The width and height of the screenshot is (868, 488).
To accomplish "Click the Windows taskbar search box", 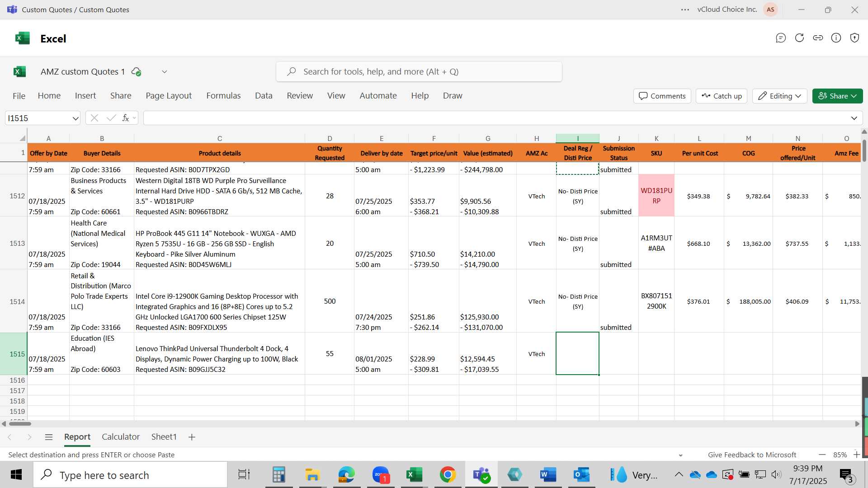I will [130, 475].
